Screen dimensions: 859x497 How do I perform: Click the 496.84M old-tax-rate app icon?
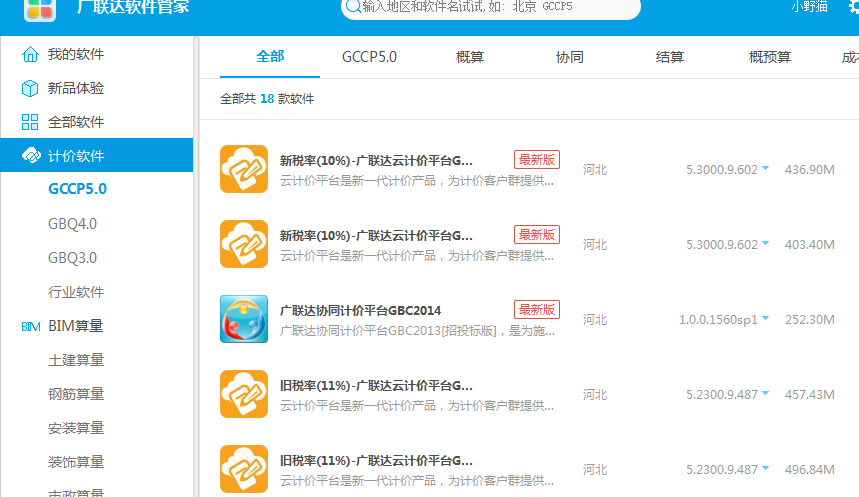pos(244,469)
